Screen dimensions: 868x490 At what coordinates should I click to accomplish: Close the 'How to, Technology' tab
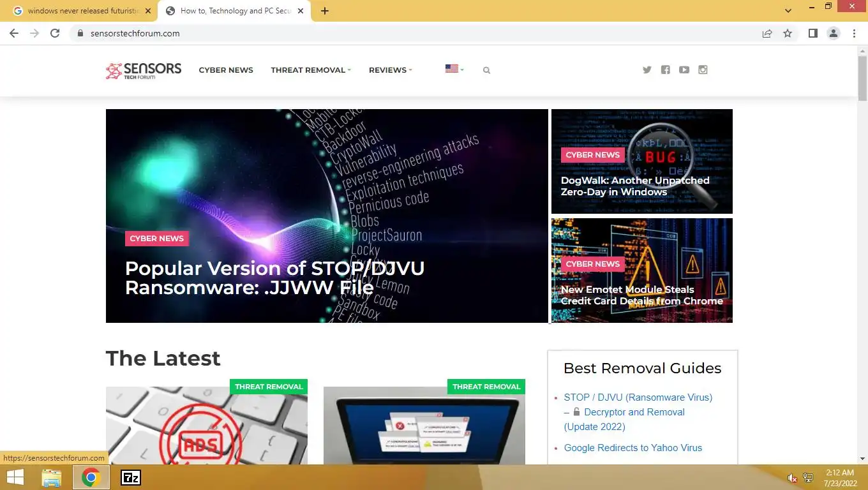301,11
